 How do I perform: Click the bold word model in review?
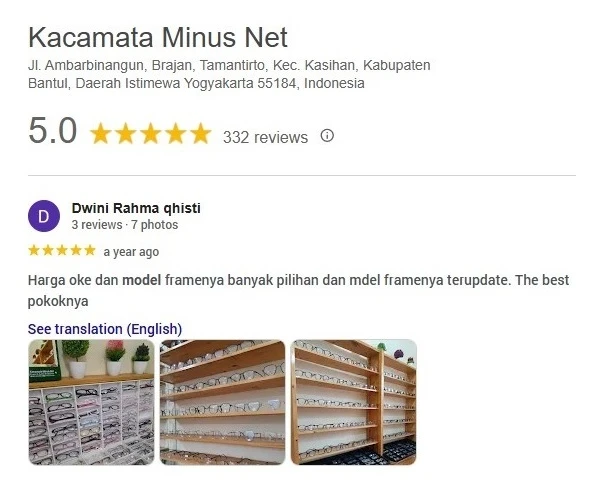pyautogui.click(x=142, y=280)
